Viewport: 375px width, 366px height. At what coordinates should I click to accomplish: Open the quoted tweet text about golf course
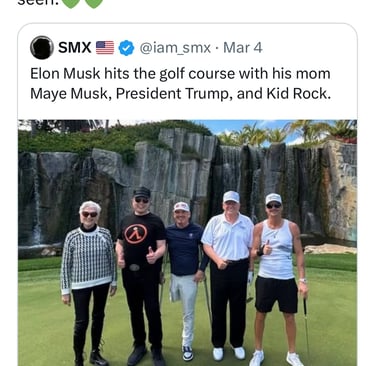180,84
